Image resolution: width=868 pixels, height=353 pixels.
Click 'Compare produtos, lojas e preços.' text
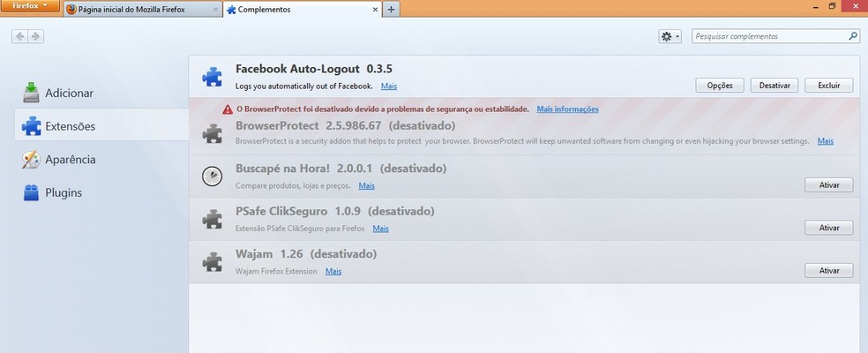coord(293,185)
